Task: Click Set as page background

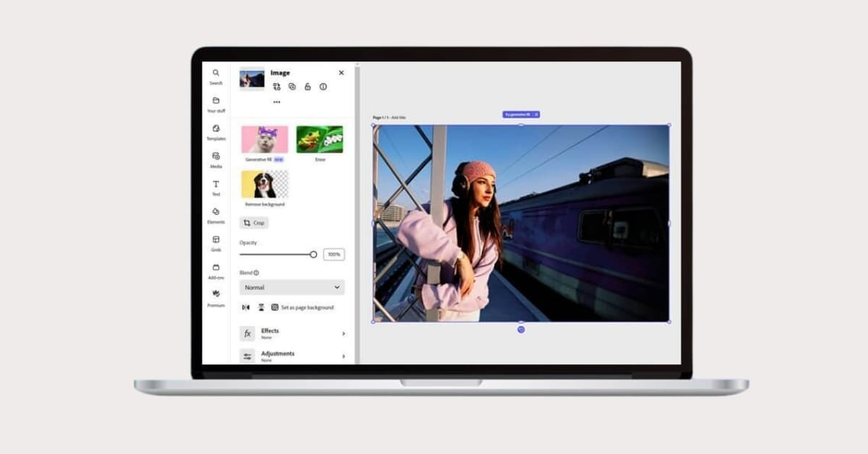Action: [302, 307]
